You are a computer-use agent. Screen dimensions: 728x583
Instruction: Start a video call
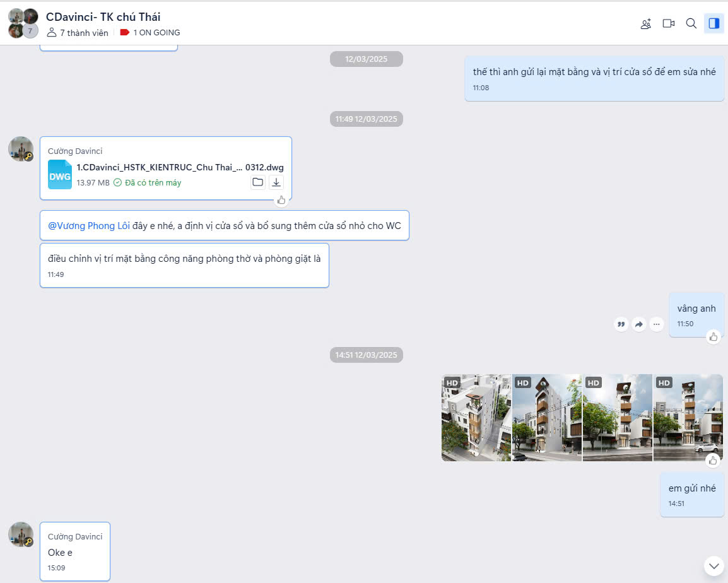(668, 23)
